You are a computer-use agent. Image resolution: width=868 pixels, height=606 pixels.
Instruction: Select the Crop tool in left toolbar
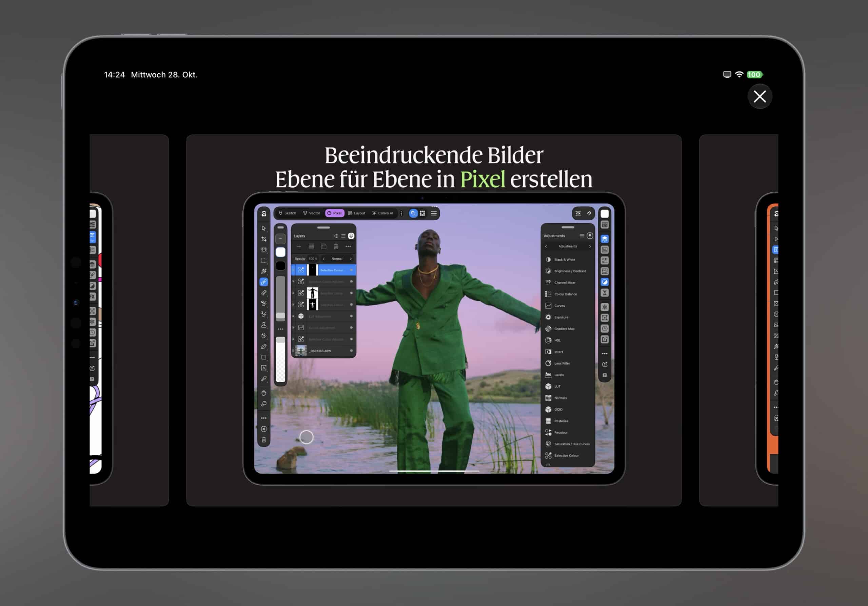(x=264, y=239)
